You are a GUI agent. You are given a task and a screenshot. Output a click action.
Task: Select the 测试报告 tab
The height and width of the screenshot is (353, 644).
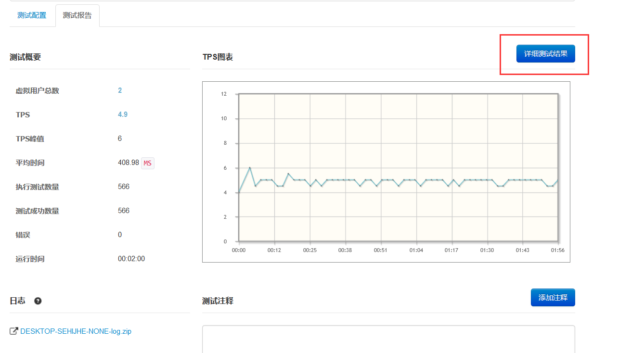(77, 15)
